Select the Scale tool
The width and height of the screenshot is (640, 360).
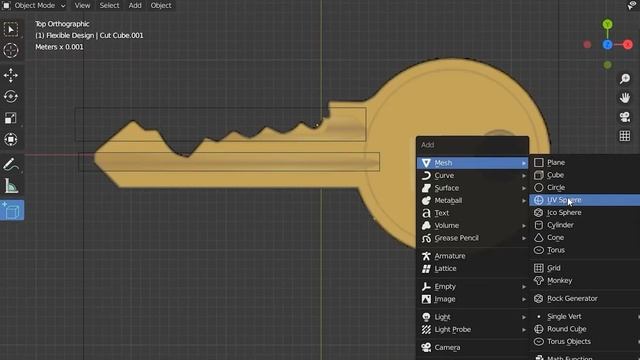[x=11, y=118]
